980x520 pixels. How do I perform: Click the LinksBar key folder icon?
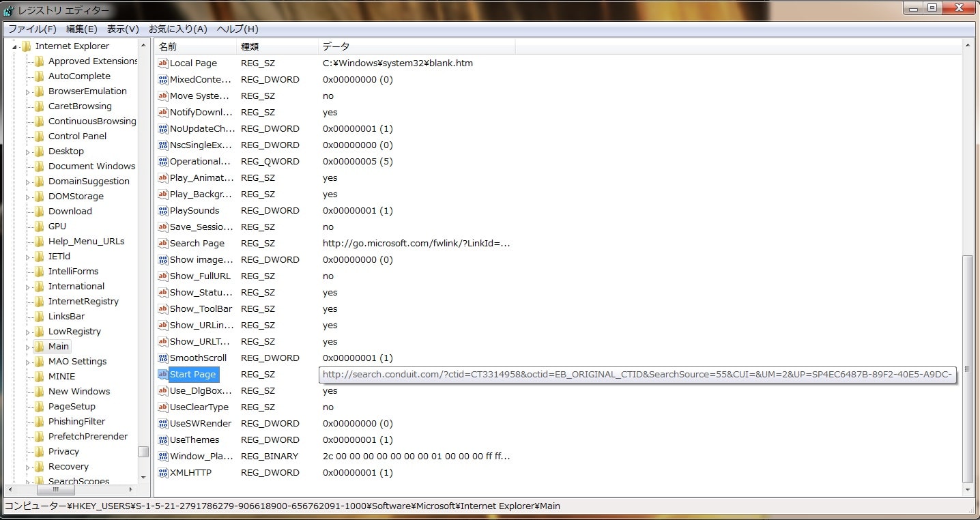pos(40,316)
